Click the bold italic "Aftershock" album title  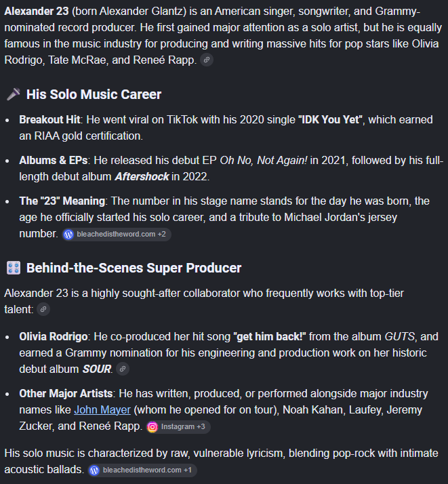tap(142, 176)
